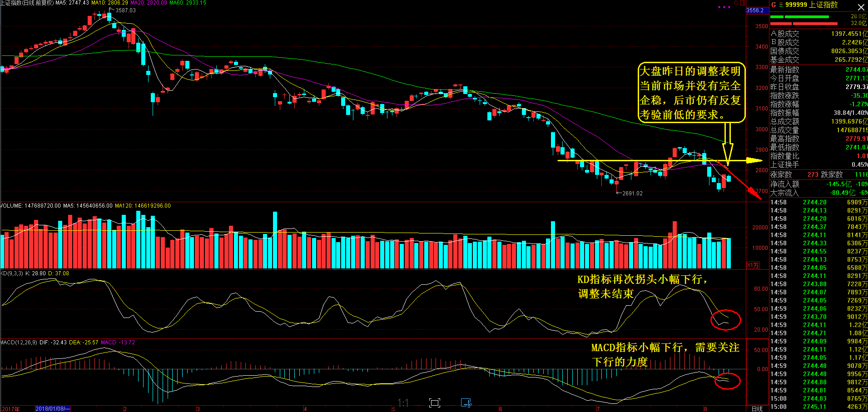This screenshot has height=412, width=868.
Task: Click the 国债成交 row
Action: (818, 51)
